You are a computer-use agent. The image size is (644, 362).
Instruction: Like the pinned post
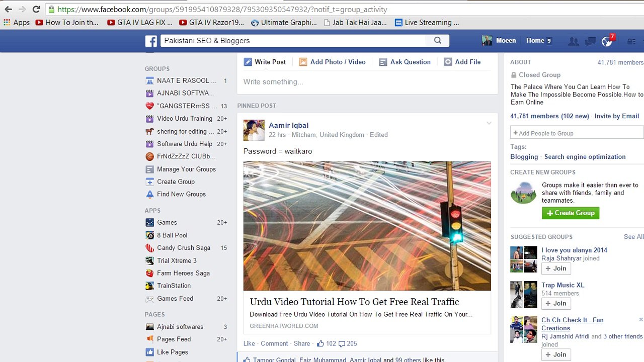coord(249,343)
